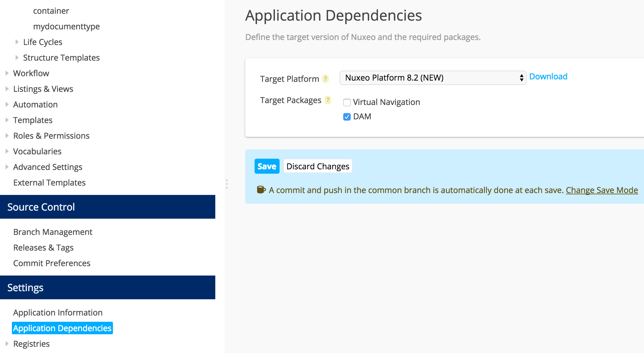644x353 pixels.
Task: Click the DAM label text
Action: coord(362,117)
